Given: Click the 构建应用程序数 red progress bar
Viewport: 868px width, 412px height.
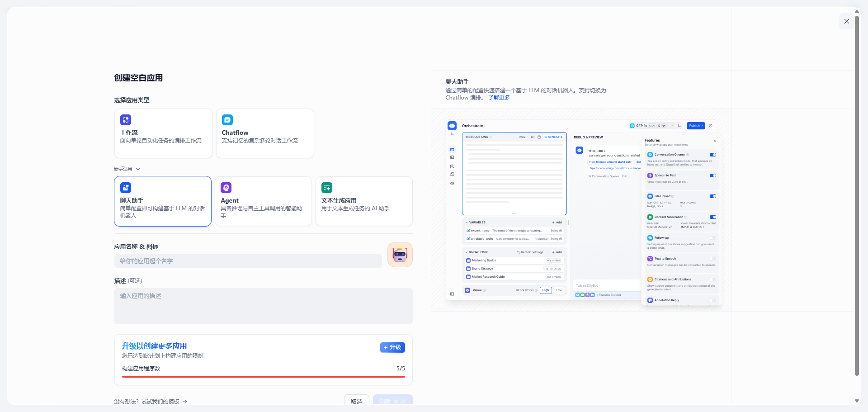Looking at the screenshot, I should click(x=263, y=376).
